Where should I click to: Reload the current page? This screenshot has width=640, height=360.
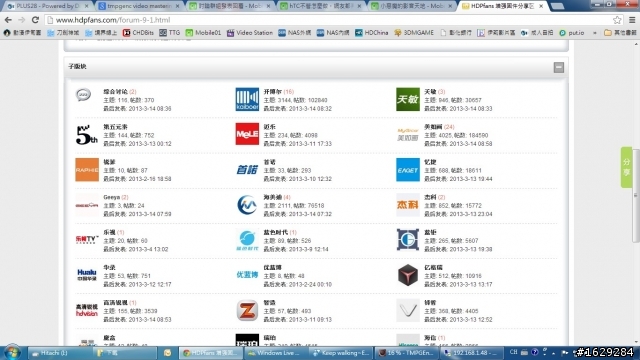pos(35,20)
